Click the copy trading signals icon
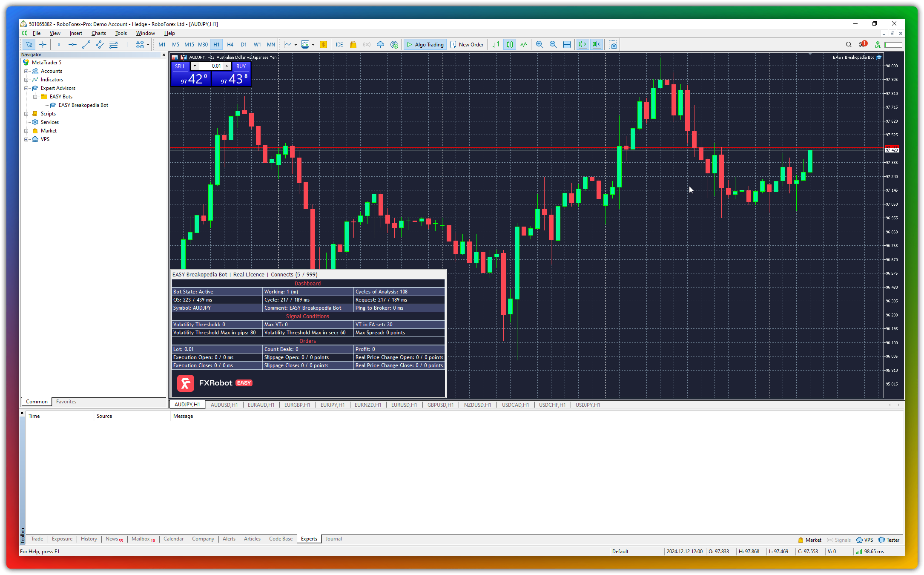The height and width of the screenshot is (575, 924). (394, 45)
